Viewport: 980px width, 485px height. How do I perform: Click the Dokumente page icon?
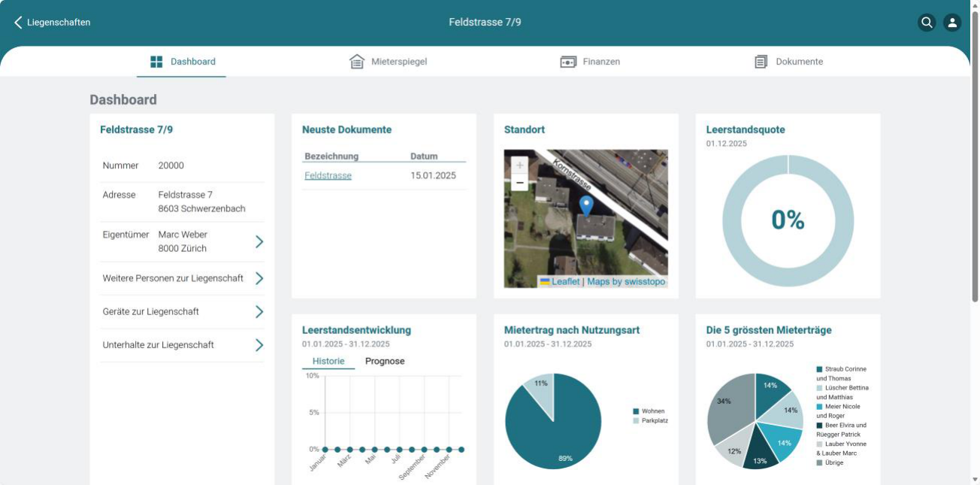[x=761, y=62]
